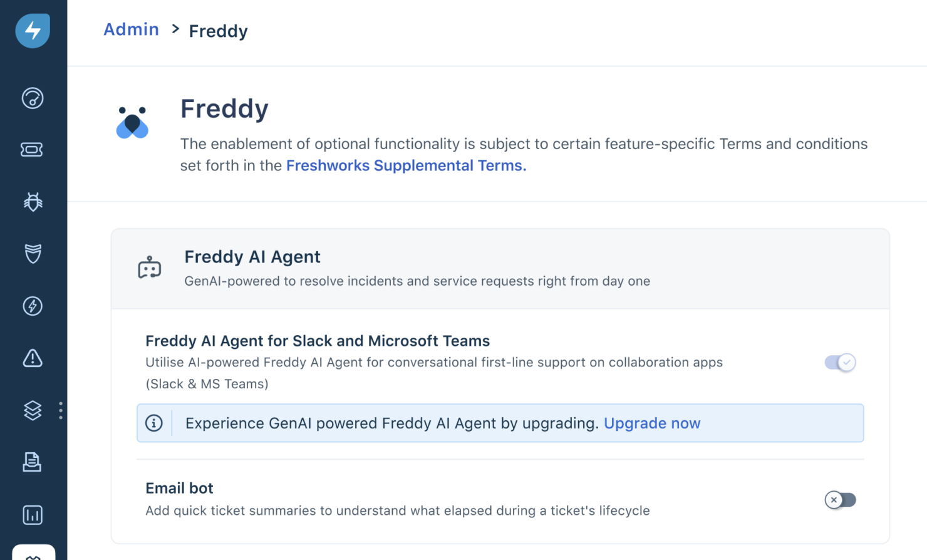Select the Dashboard speedometer icon in sidebar
The width and height of the screenshot is (927, 560).
32,98
